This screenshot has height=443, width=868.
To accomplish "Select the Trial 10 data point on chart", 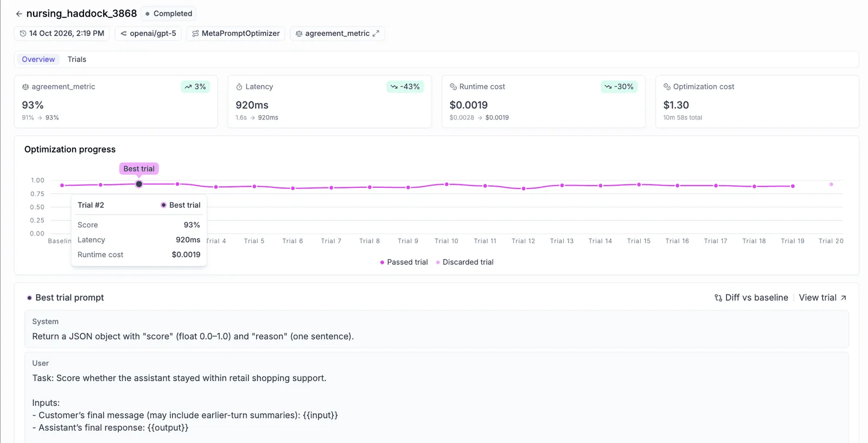I will (x=446, y=185).
